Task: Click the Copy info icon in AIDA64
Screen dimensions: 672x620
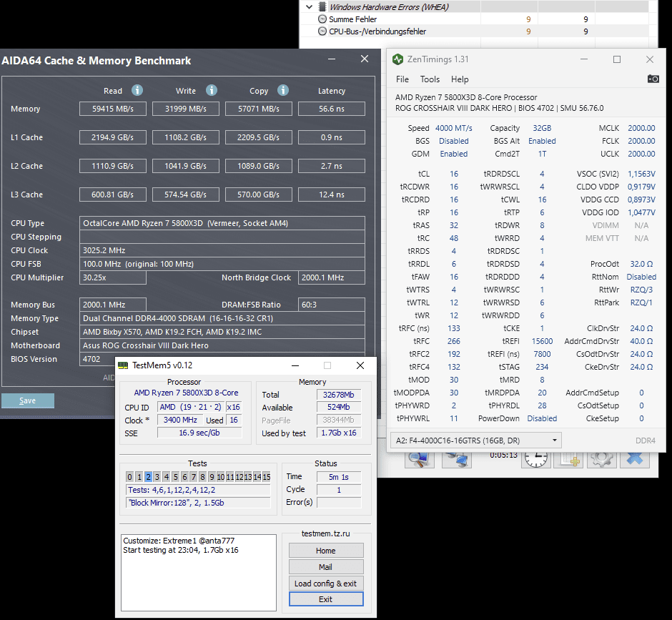Action: (x=283, y=90)
